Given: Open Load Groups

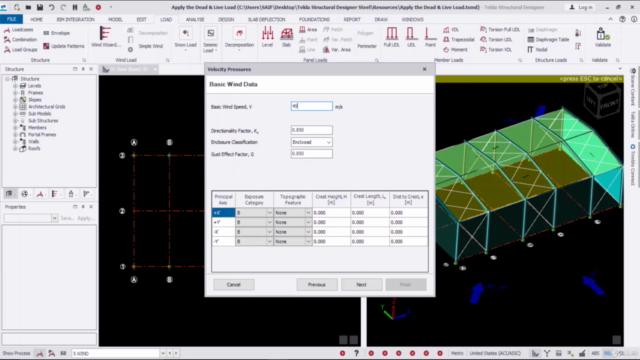Looking at the screenshot, I should (20, 49).
